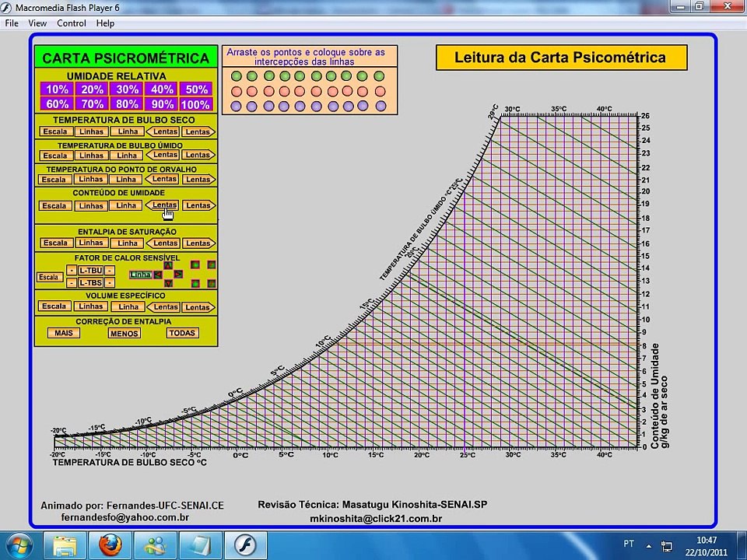Launch Firefox from the taskbar
This screenshot has width=747, height=560.
(x=110, y=546)
